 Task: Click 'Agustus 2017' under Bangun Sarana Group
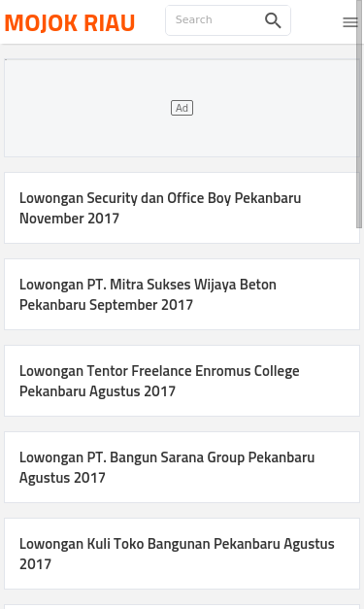click(x=62, y=478)
